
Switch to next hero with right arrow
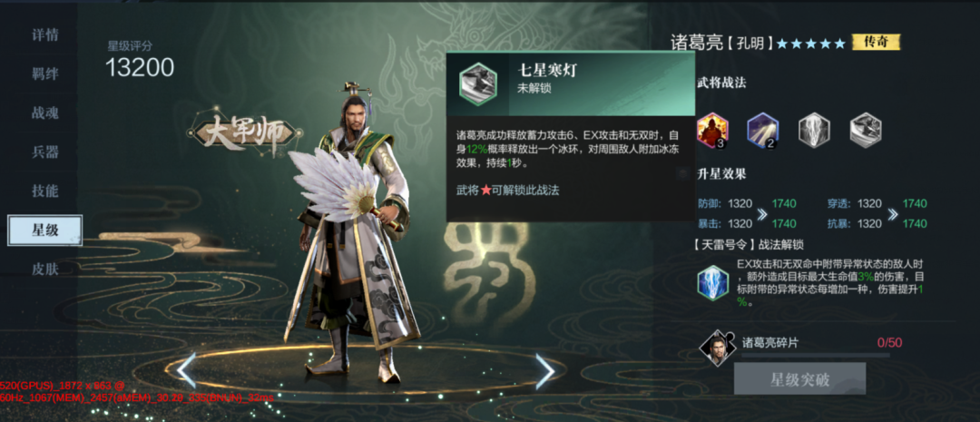545,371
